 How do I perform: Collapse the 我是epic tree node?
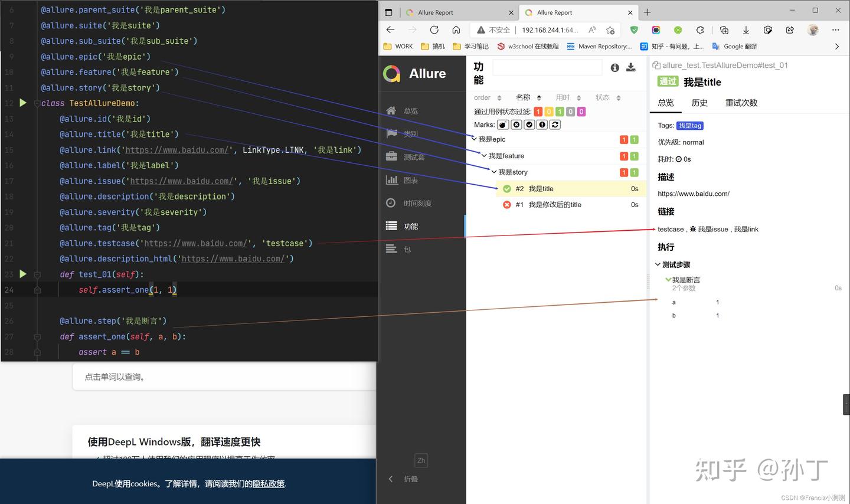click(x=474, y=139)
